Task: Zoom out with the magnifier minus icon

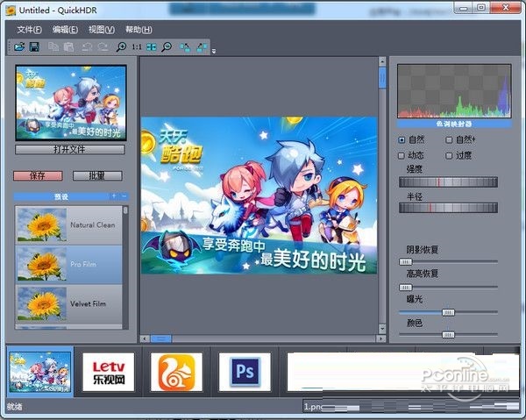Action: click(167, 47)
